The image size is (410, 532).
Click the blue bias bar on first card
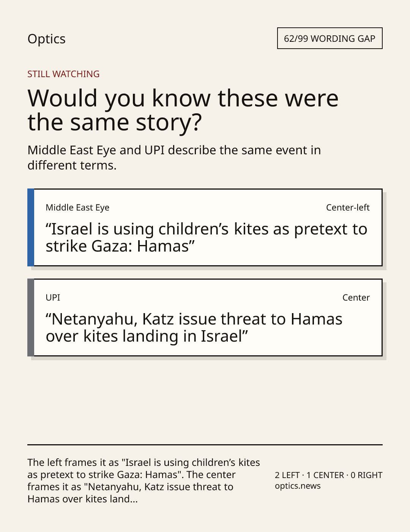click(x=31, y=227)
